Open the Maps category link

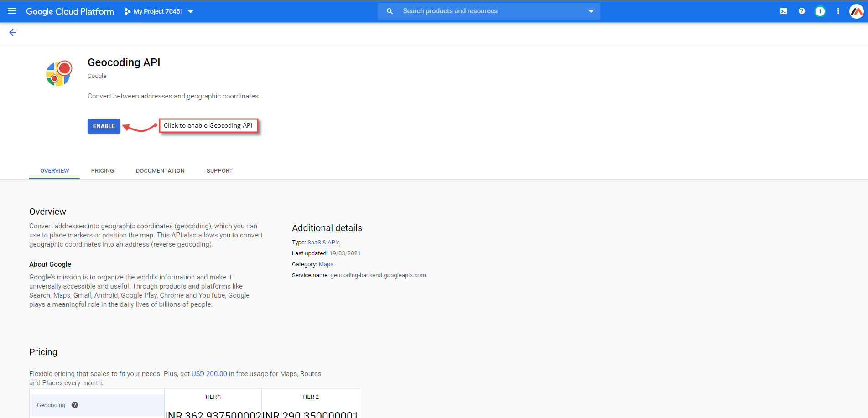click(326, 264)
